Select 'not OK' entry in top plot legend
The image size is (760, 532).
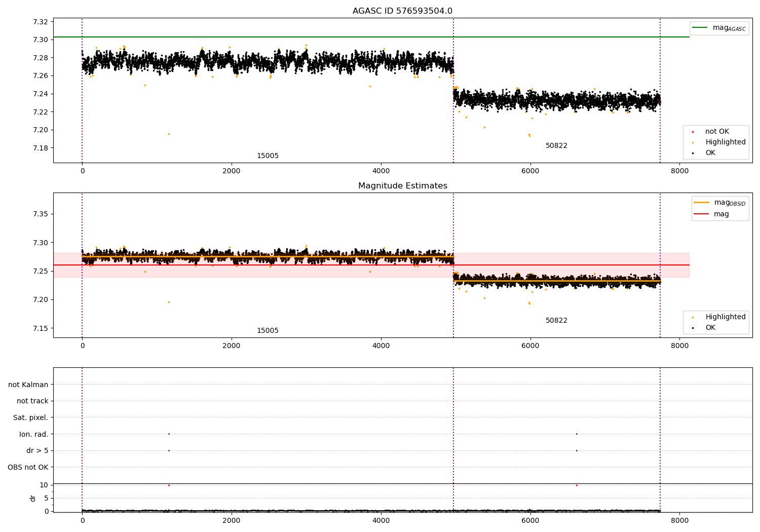pyautogui.click(x=717, y=132)
